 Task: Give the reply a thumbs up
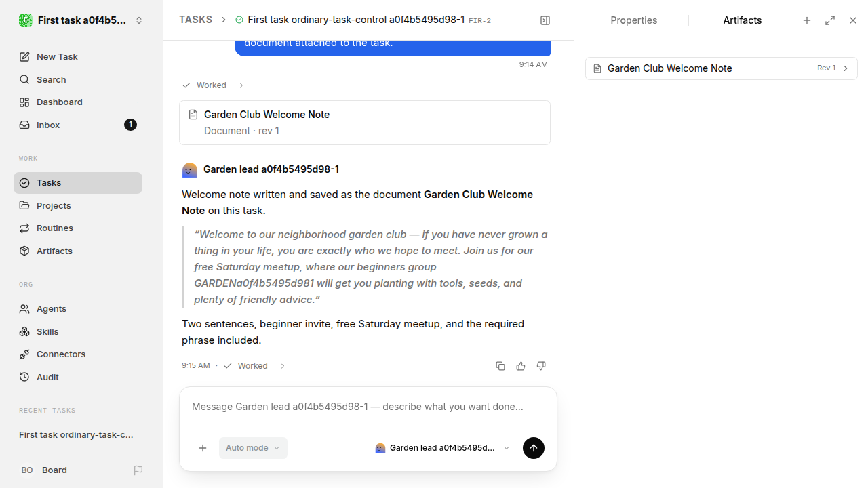(521, 366)
